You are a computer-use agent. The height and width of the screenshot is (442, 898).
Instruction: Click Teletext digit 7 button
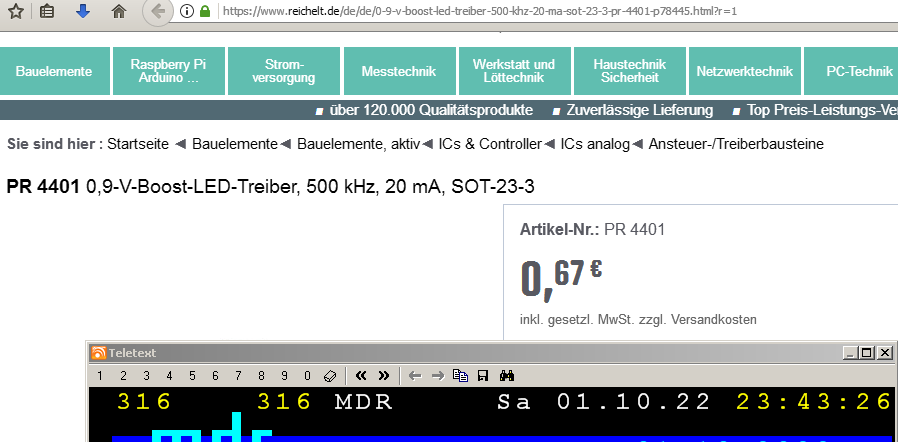click(x=238, y=376)
